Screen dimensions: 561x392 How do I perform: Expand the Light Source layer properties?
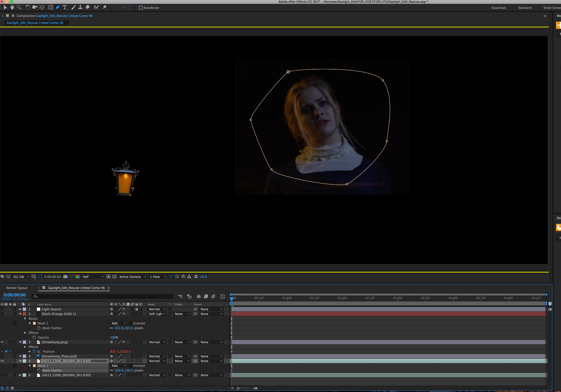(20, 309)
